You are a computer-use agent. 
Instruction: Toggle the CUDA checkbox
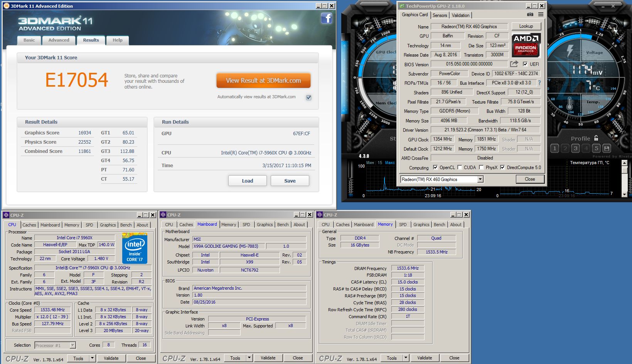(x=460, y=167)
